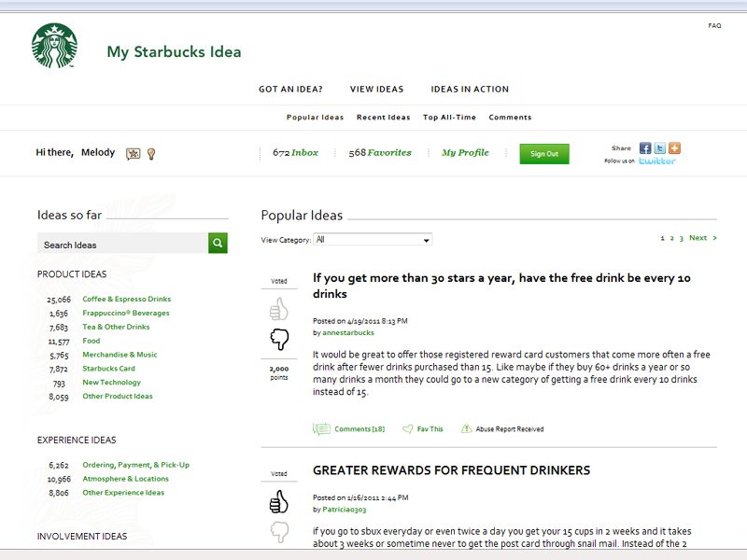Open Merchandise & Music category
Screen dimensions: 747x560
pos(120,355)
